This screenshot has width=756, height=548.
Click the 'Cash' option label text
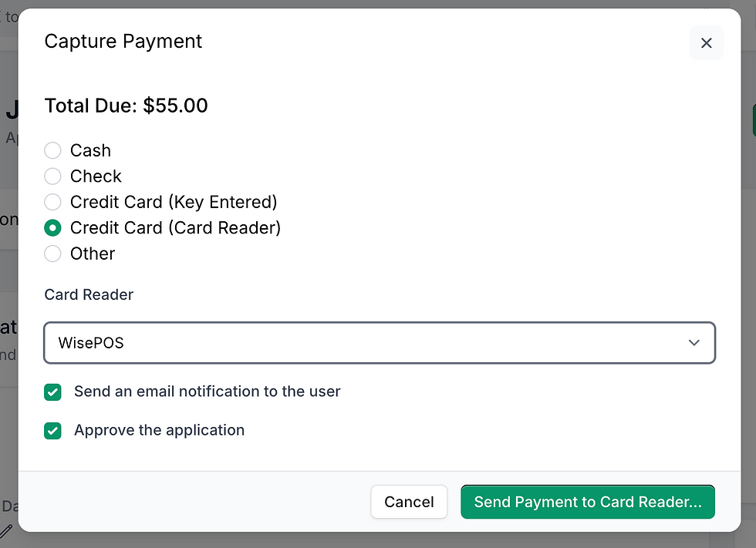click(x=91, y=150)
